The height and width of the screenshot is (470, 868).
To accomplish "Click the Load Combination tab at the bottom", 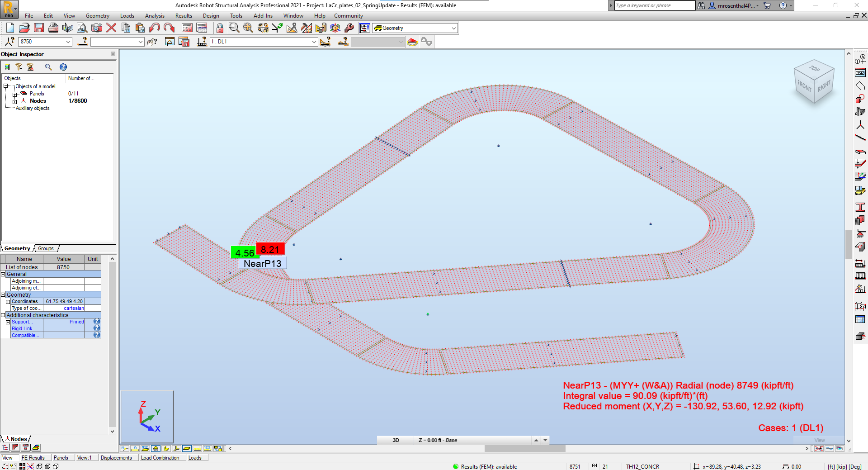I will coord(161,457).
